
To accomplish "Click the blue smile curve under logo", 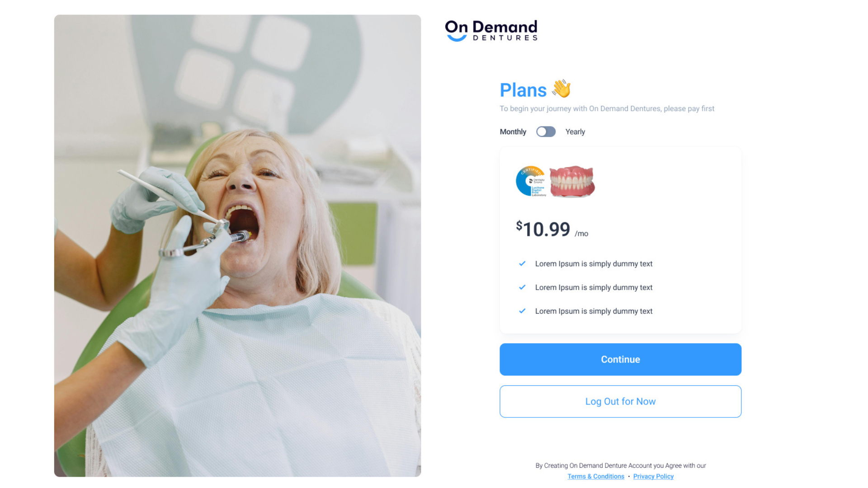I will 456,38.
